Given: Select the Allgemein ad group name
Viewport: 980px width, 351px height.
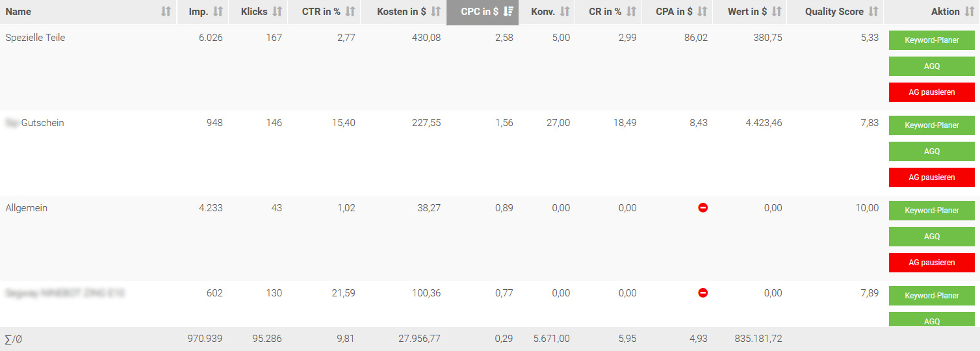Looking at the screenshot, I should coord(26,208).
